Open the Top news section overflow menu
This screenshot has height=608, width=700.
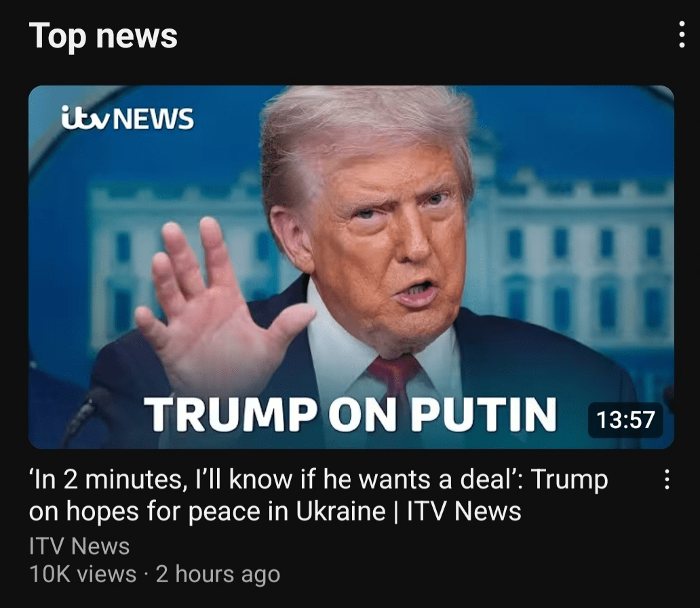tap(681, 34)
